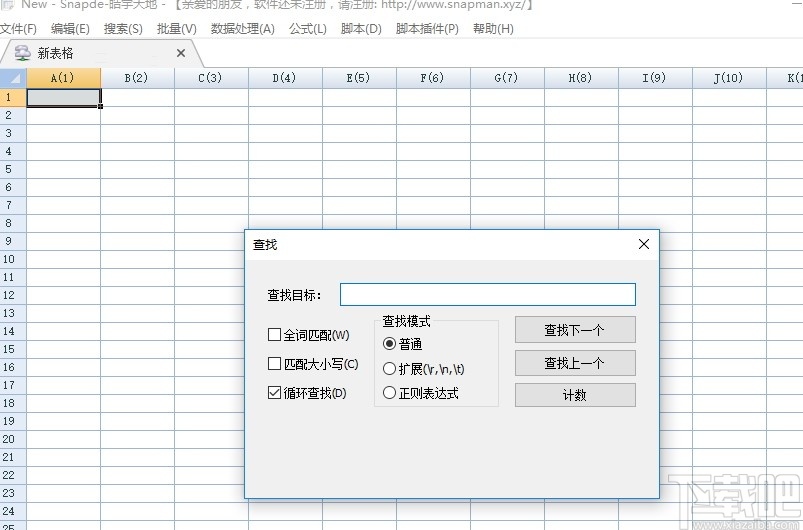Open the 帮助(H) menu
This screenshot has height=530, width=803.
(x=493, y=29)
